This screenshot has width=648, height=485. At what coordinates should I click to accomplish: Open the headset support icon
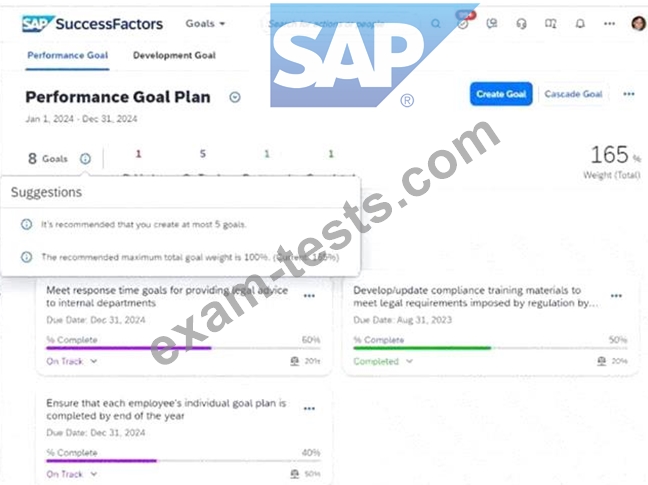click(x=521, y=24)
